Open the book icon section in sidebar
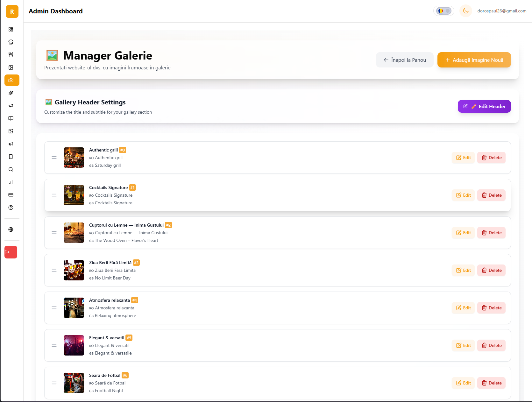Screen dimensions: 532x402 click(11, 118)
